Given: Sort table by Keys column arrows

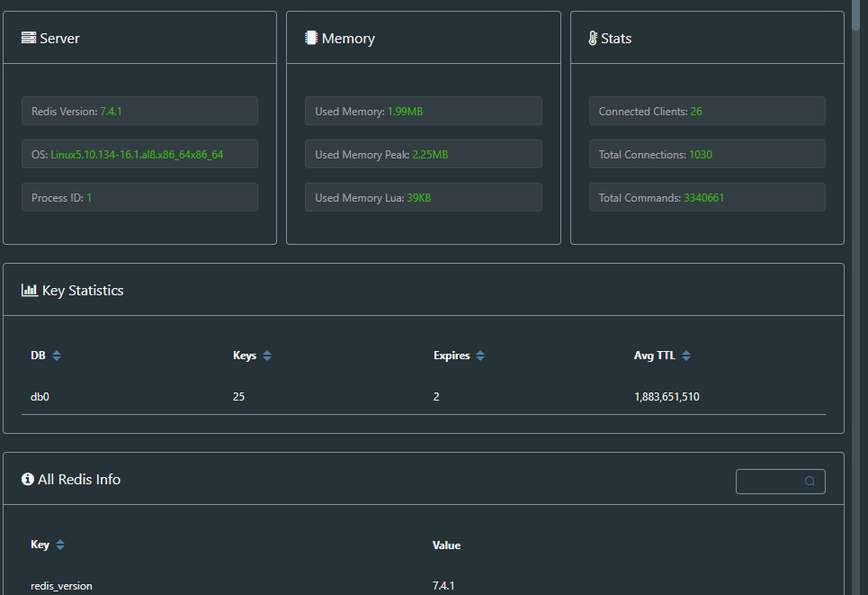Looking at the screenshot, I should (267, 356).
